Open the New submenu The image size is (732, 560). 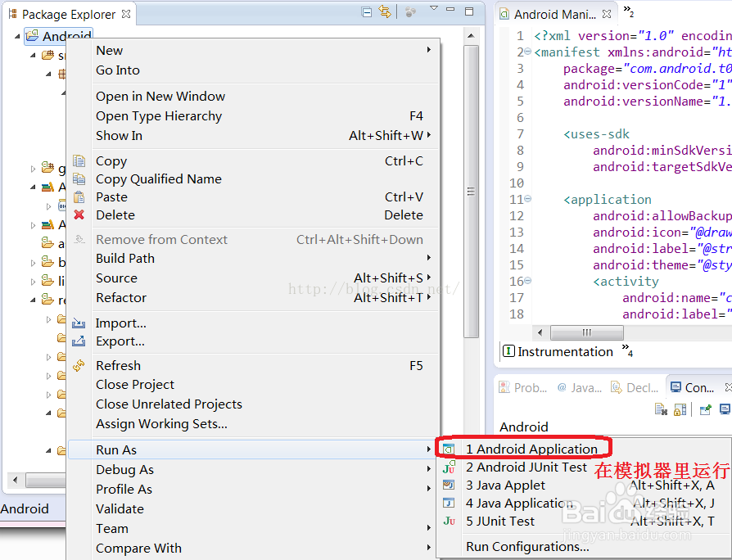coord(254,51)
